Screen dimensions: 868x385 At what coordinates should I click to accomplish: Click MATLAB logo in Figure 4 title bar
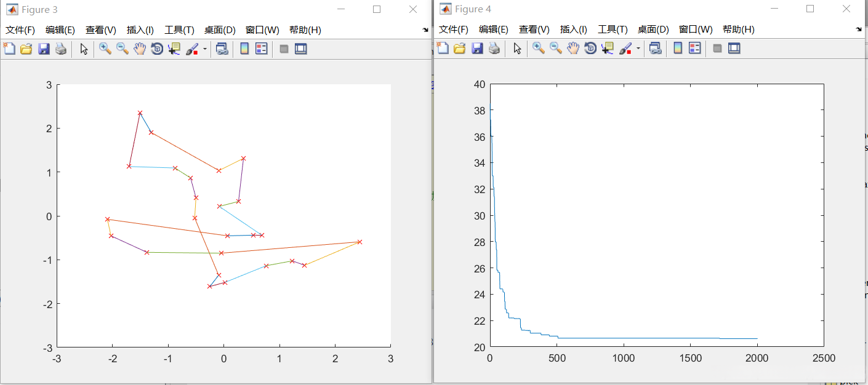click(x=445, y=9)
